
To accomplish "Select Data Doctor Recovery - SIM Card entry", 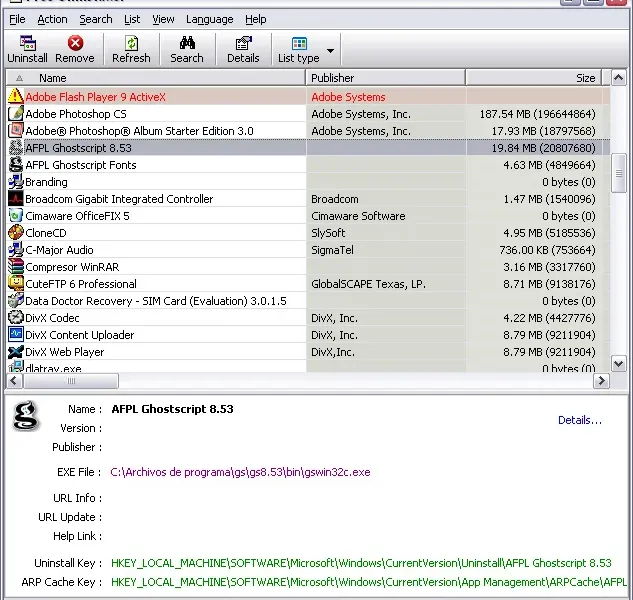I will [156, 301].
